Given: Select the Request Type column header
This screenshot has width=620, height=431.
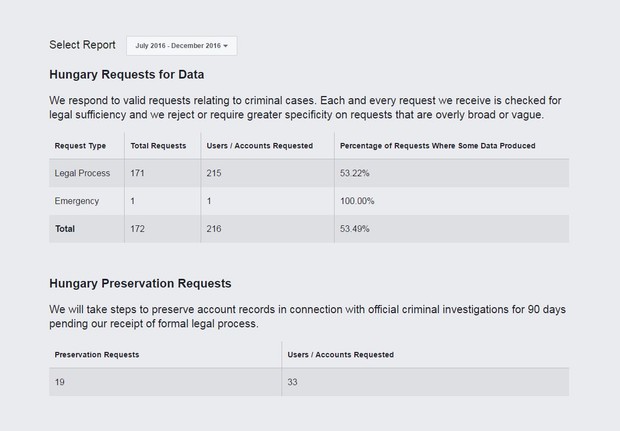Looking at the screenshot, I should 80,146.
